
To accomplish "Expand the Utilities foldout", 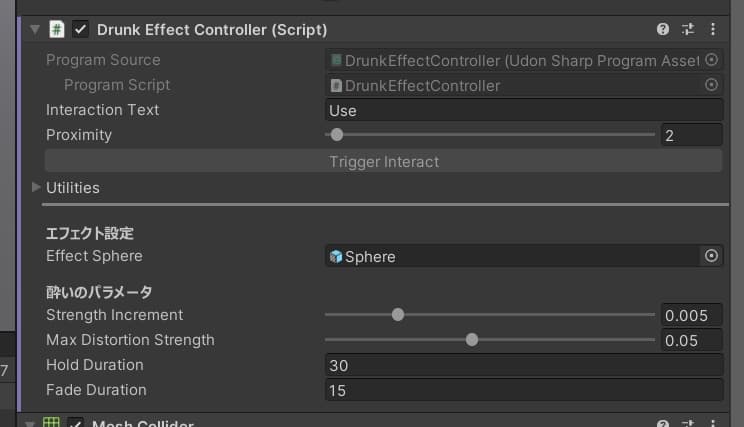I will click(37, 187).
